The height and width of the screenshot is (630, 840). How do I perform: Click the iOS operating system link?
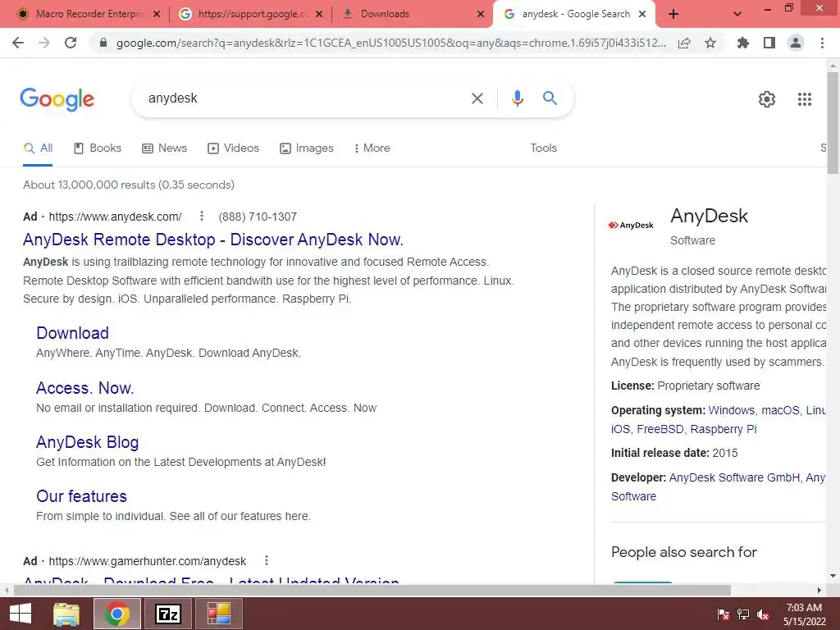[x=620, y=430]
